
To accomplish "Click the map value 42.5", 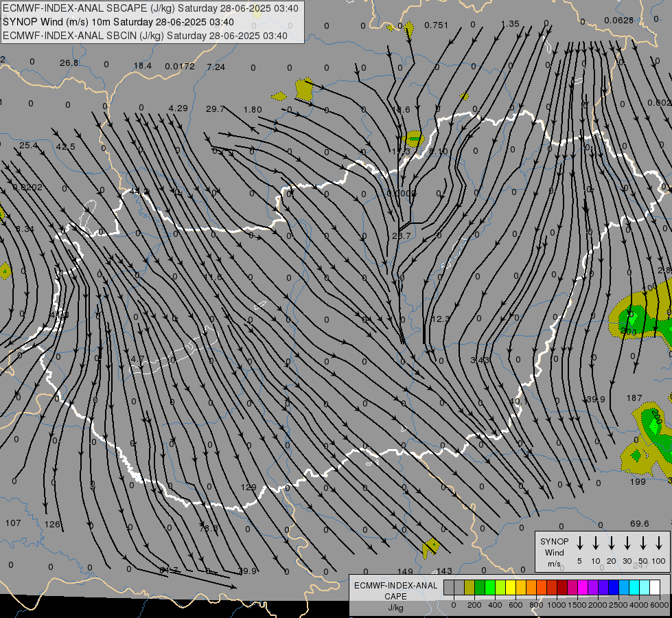I will [66, 147].
